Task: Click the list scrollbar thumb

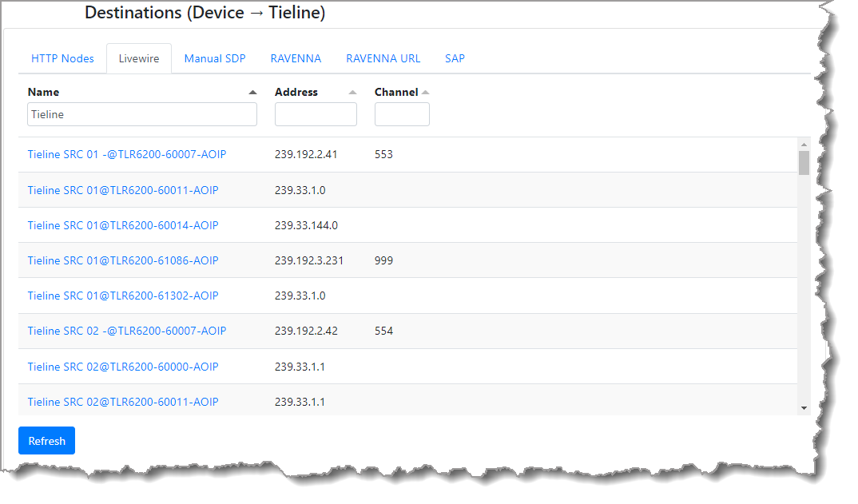Action: click(x=804, y=163)
